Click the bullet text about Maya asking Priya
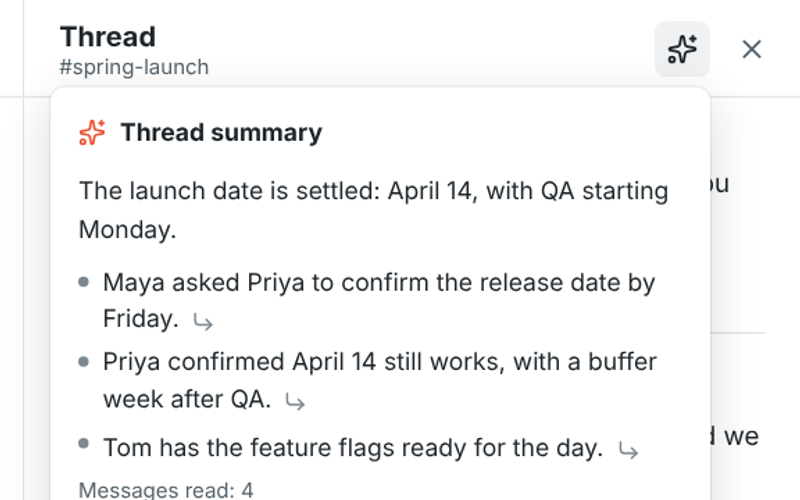 coord(379,301)
